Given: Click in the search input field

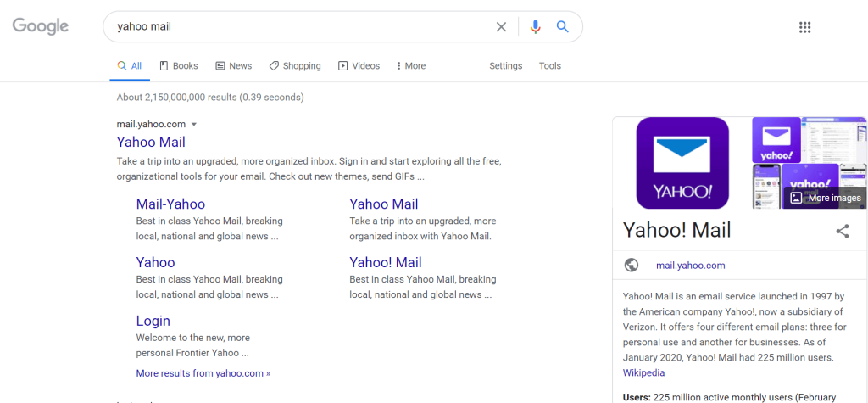Looking at the screenshot, I should pyautogui.click(x=297, y=26).
